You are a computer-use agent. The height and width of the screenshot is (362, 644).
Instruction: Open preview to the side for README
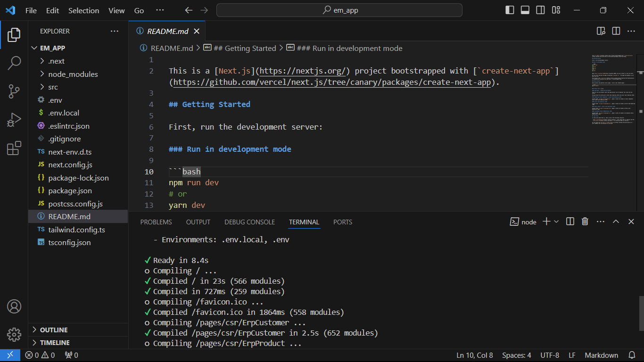[601, 31]
